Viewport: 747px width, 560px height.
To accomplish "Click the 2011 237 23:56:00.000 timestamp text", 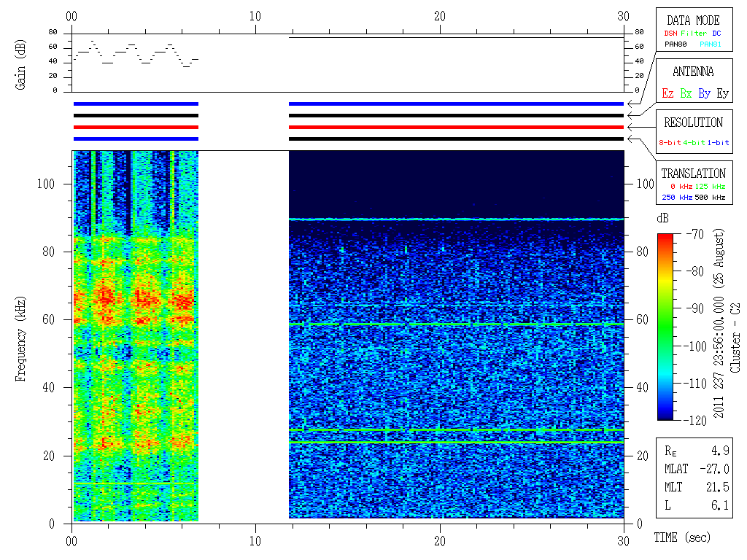I will (x=719, y=357).
